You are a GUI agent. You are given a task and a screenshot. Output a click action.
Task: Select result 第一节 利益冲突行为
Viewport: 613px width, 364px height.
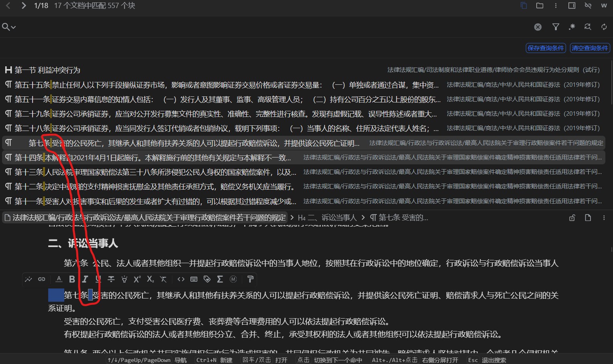coord(304,70)
